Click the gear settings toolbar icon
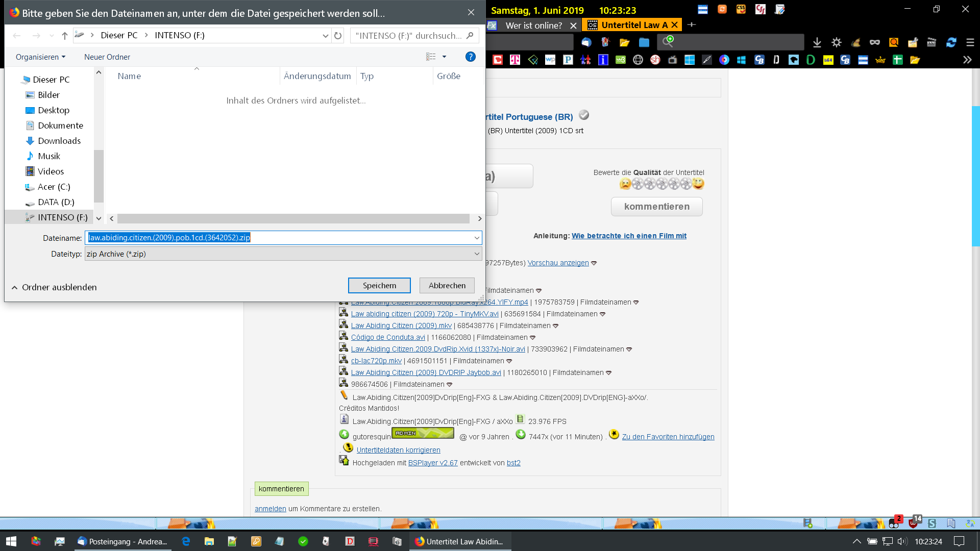The image size is (980, 551). tap(836, 42)
